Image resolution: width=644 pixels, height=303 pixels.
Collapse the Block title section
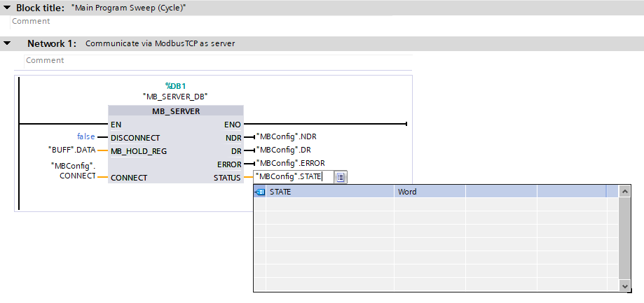tap(7, 8)
